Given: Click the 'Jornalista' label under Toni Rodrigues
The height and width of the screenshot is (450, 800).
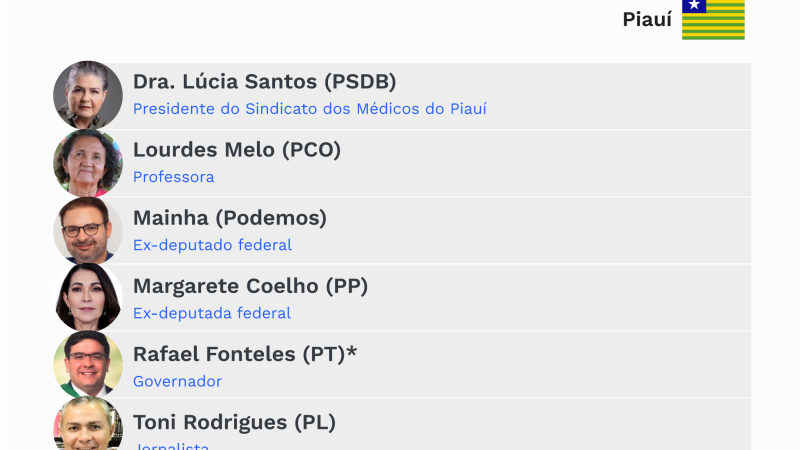Looking at the screenshot, I should [171, 445].
